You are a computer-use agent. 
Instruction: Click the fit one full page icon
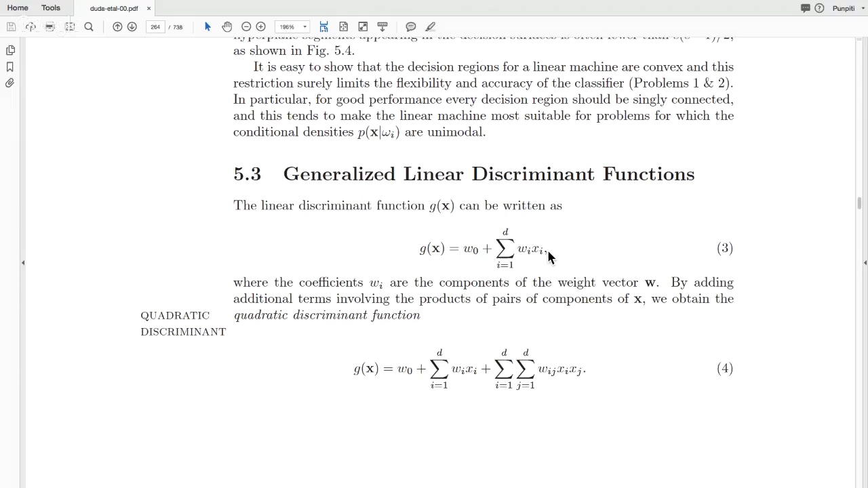click(344, 27)
